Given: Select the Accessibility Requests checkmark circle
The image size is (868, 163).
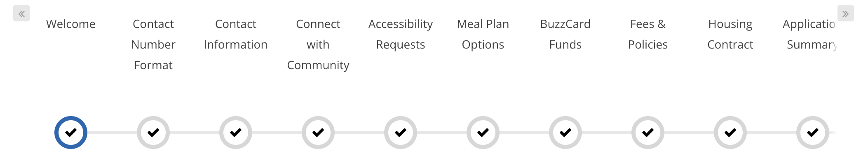Looking at the screenshot, I should coord(401,133).
